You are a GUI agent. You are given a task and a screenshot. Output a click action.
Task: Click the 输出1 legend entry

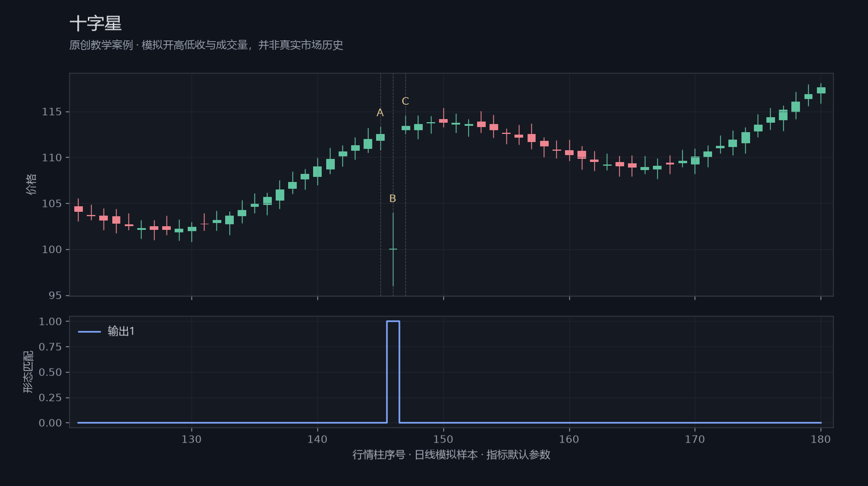click(107, 331)
